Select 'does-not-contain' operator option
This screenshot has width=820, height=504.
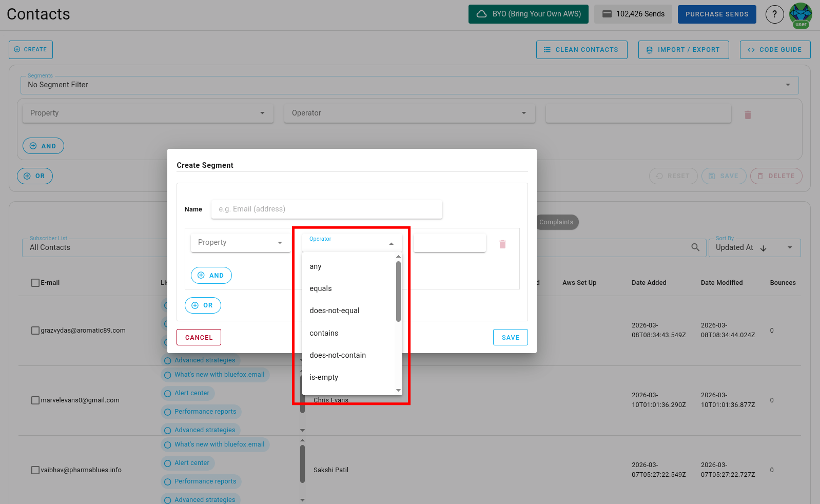point(338,355)
